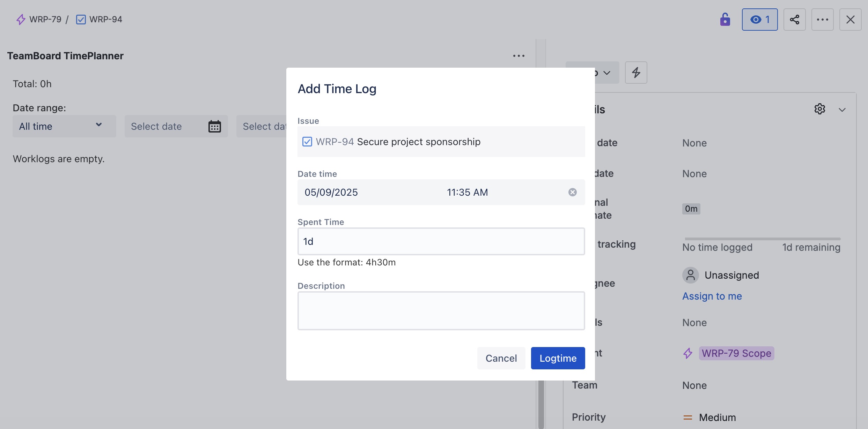This screenshot has width=868, height=429.
Task: Click the Assign to me link
Action: click(712, 296)
